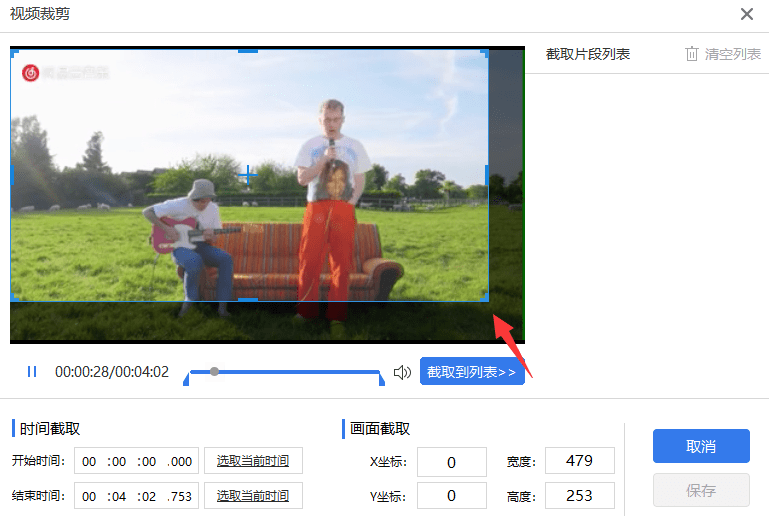Click the trash icon to clear the clip list
The image size is (769, 516).
tap(691, 54)
